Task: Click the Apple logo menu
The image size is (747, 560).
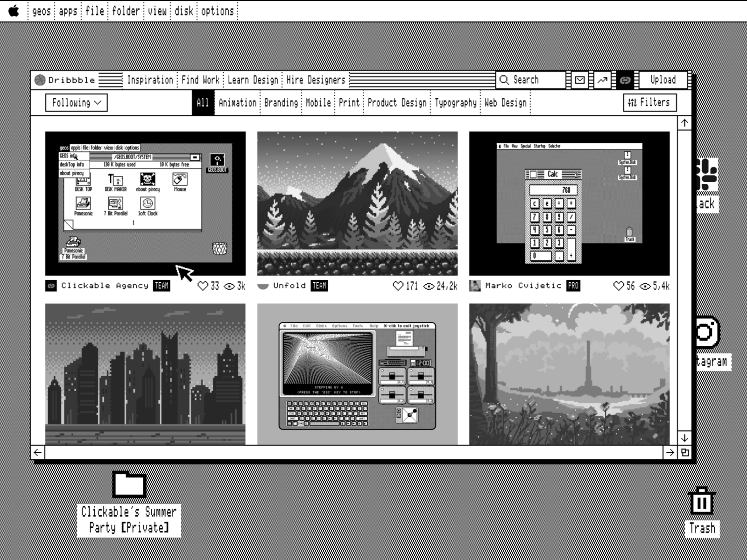Action: (14, 11)
